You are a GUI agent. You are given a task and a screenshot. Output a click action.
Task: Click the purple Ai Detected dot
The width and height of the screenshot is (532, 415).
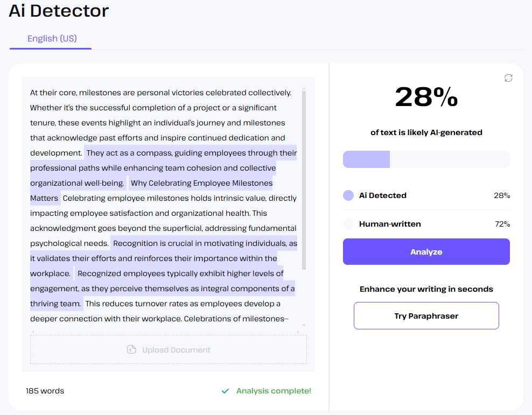(x=348, y=195)
